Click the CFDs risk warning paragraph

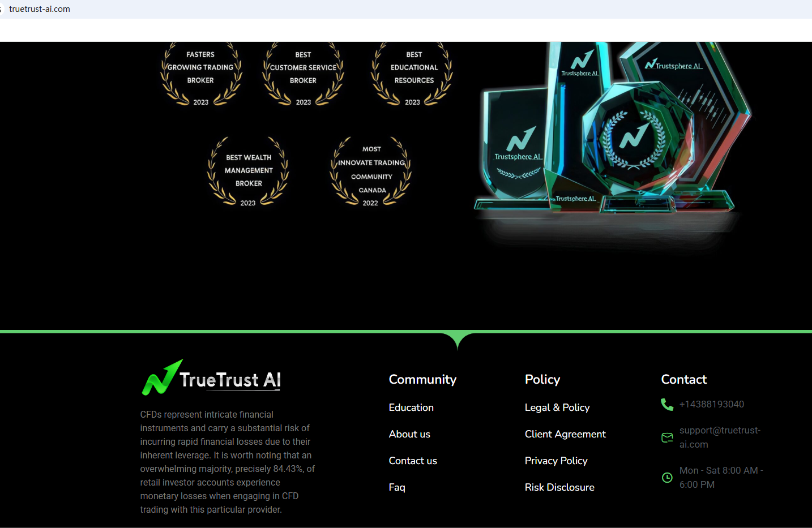coord(228,462)
